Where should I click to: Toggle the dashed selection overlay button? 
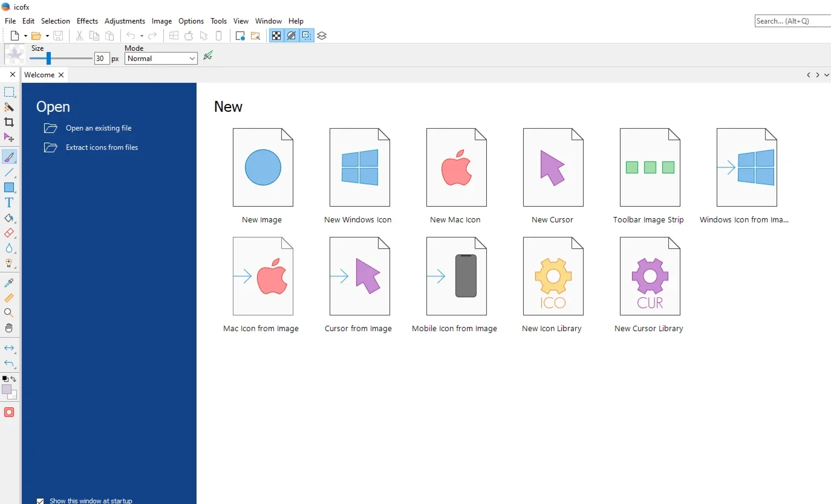307,36
